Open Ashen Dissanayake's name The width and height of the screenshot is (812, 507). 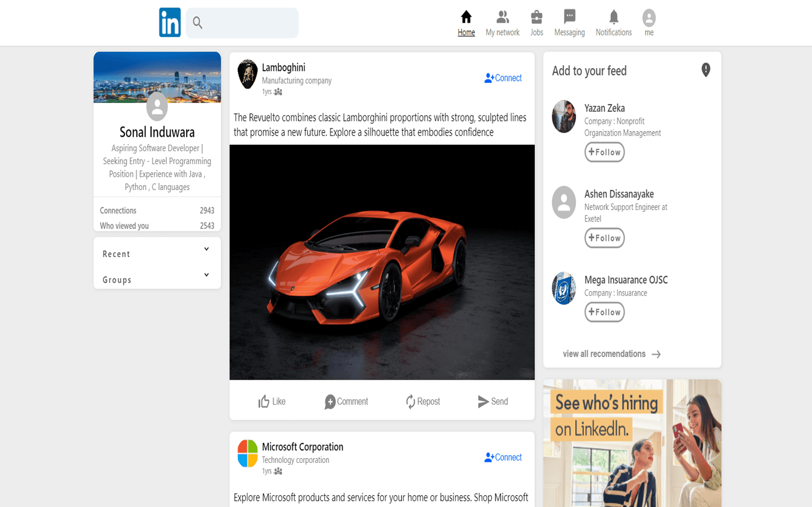[619, 194]
